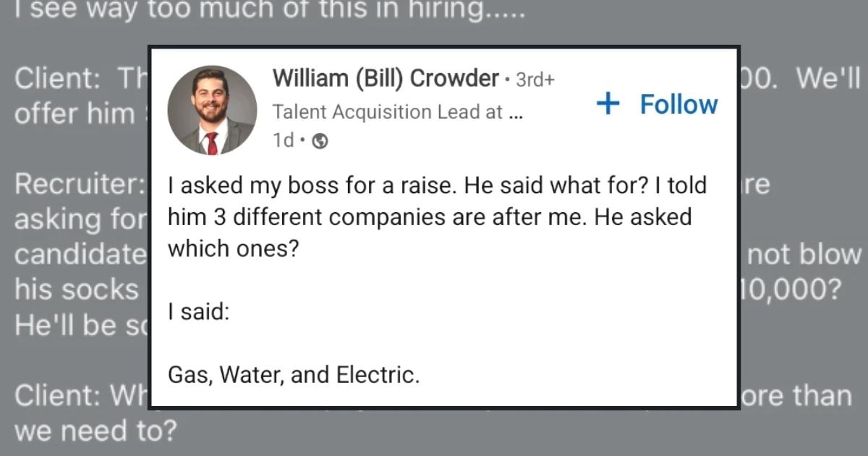Viewport: 868px width, 456px height.
Task: Click the 3rd+ connection degree label
Action: coord(535,80)
